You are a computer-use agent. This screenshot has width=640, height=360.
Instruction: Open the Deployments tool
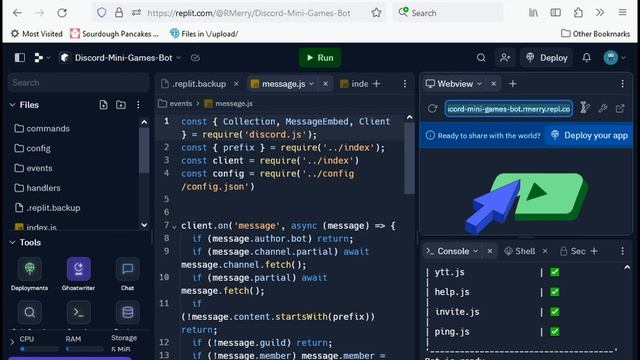tap(29, 274)
